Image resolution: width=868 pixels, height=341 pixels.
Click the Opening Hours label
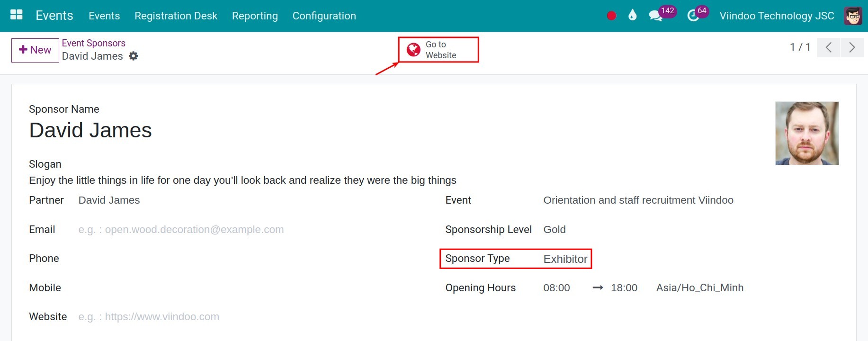click(480, 288)
